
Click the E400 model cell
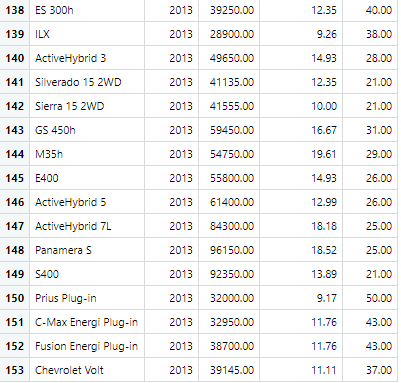tap(87, 178)
